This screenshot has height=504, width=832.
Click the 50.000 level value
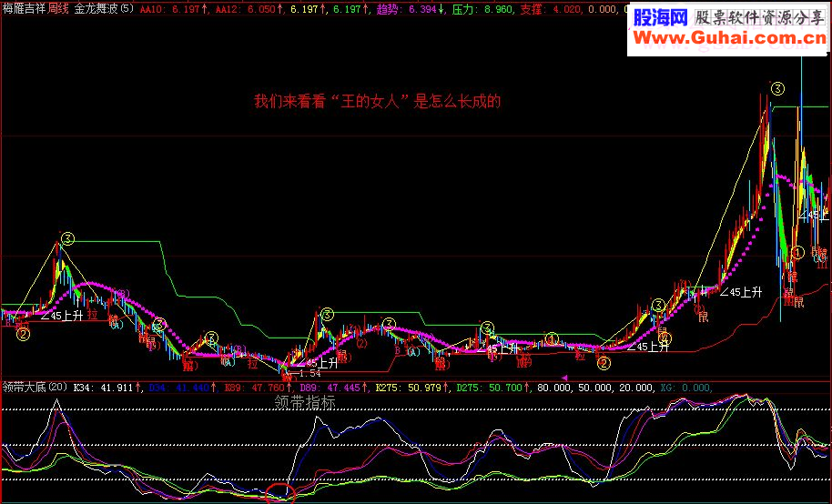[596, 388]
